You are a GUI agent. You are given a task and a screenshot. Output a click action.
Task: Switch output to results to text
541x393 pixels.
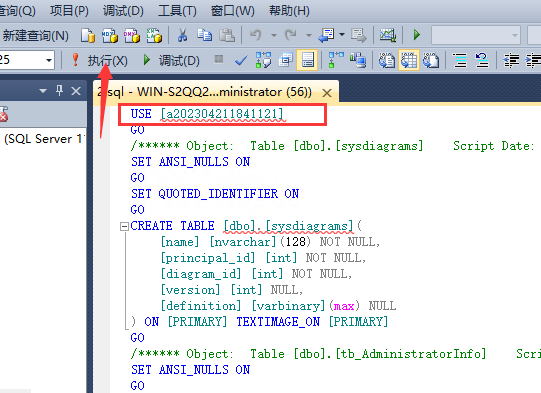[x=386, y=60]
